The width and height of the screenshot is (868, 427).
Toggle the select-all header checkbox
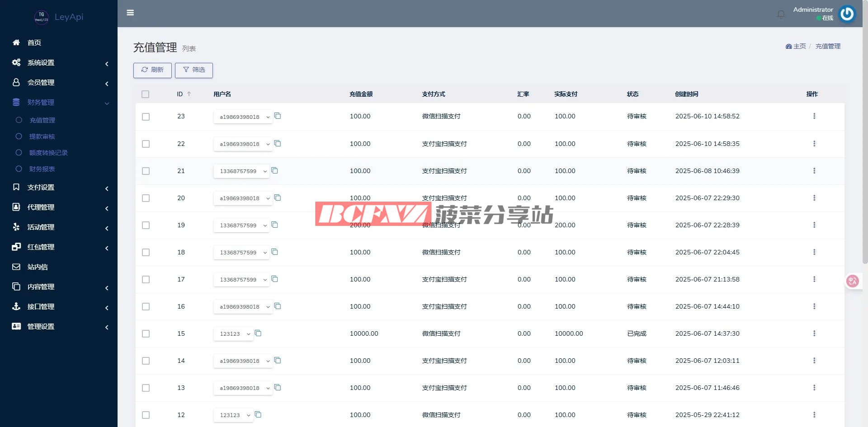(145, 94)
